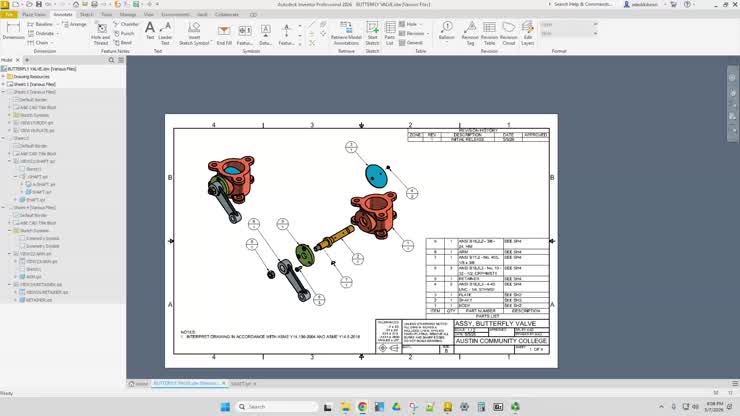The width and height of the screenshot is (740, 416).
Task: Choose Ordinate dimension tool
Action: (41, 34)
